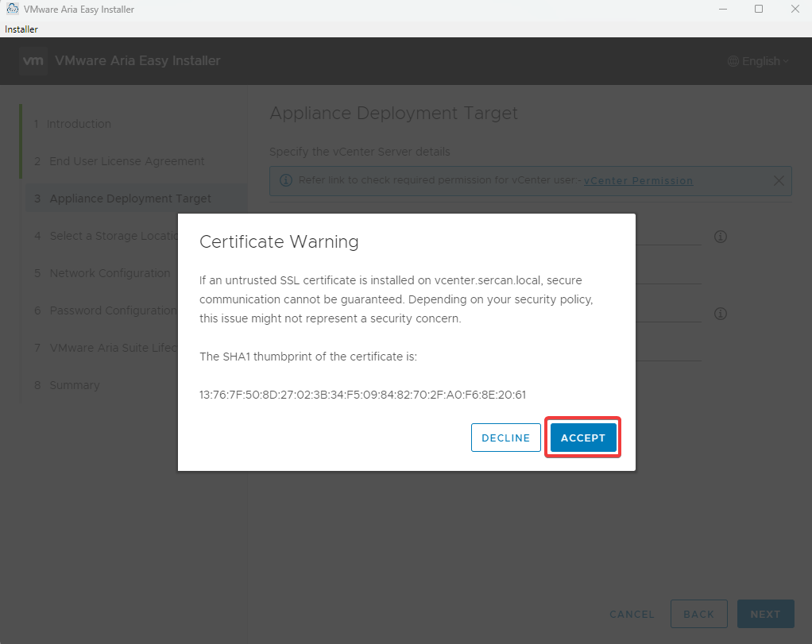Click the info icon in the permission banner
Viewport: 812px width, 644px height.
point(285,180)
